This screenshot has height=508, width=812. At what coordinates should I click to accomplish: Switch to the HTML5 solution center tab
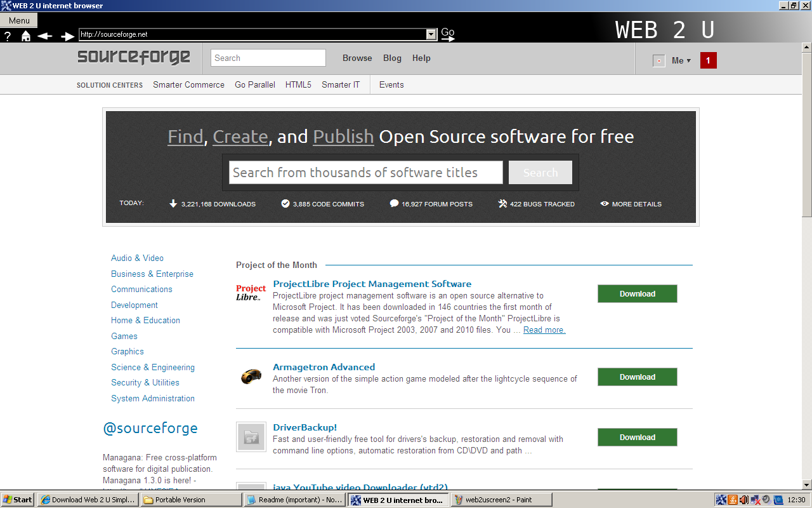tap(298, 84)
